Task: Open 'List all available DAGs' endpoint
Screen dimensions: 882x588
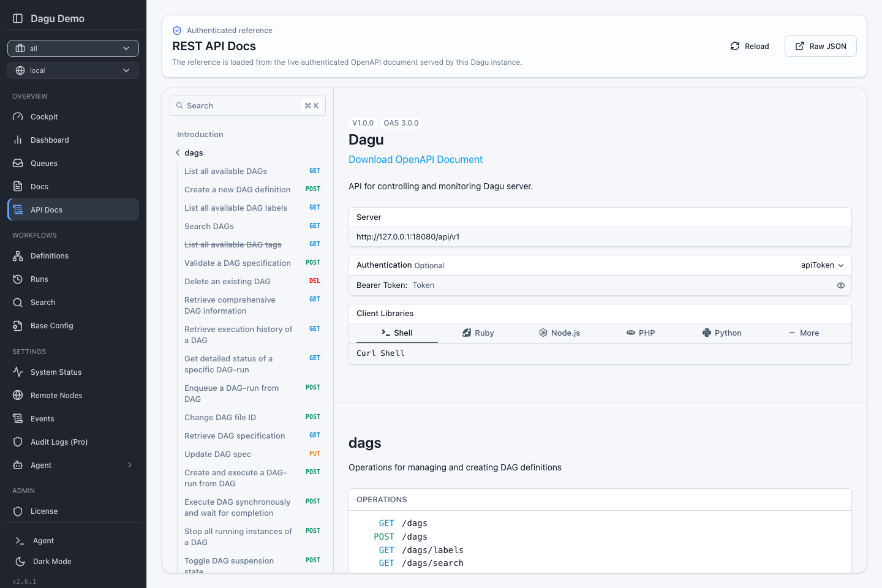Action: [252, 171]
